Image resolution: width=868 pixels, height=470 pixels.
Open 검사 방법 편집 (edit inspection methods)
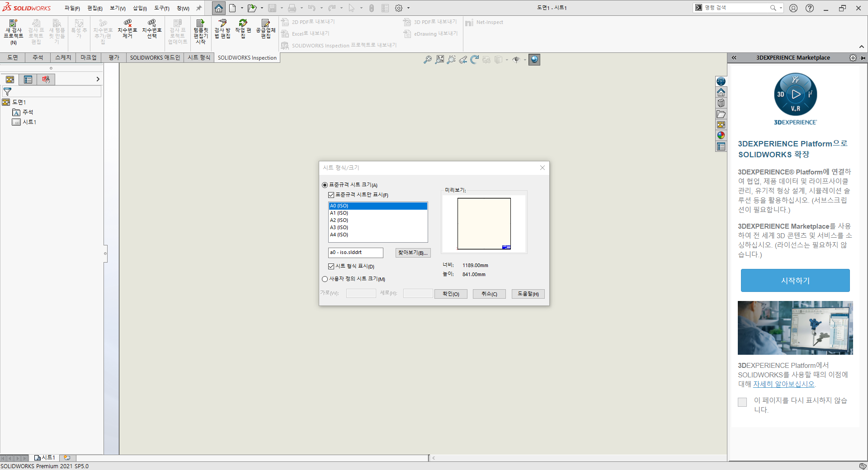click(222, 29)
